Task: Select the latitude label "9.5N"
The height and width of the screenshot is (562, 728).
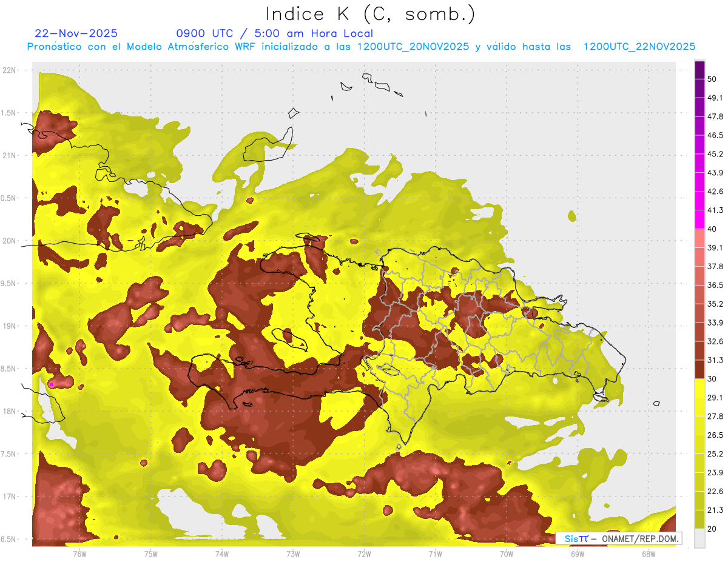Action: pyautogui.click(x=9, y=284)
